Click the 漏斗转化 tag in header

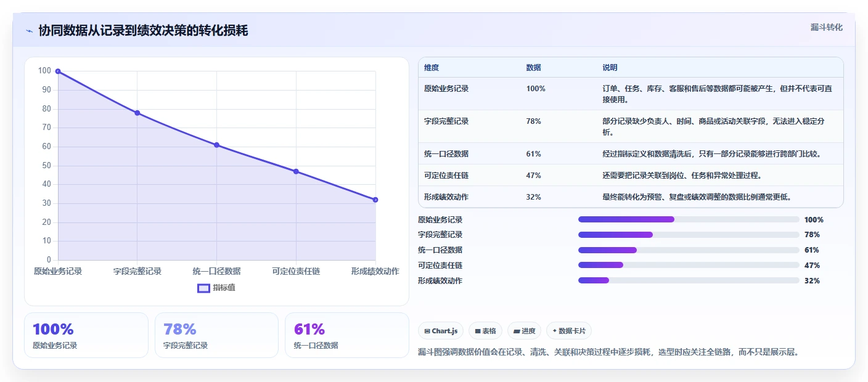coord(826,27)
